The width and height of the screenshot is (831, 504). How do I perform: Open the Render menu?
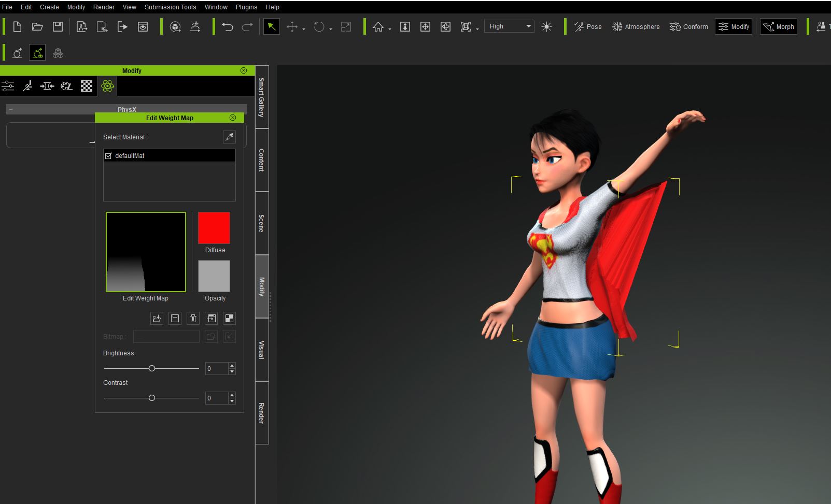coord(104,7)
